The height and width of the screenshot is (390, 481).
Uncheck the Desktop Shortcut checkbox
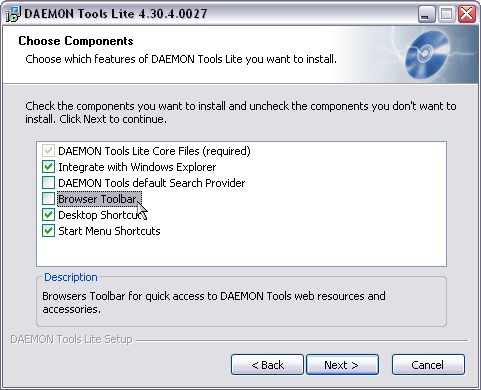pyautogui.click(x=48, y=215)
